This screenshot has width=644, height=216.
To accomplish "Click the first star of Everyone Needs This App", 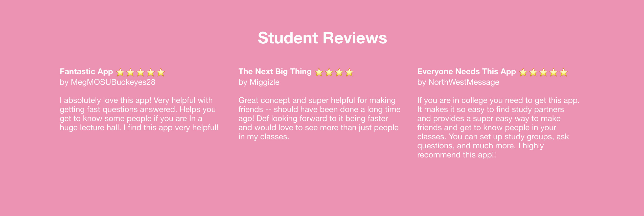I will pyautogui.click(x=523, y=72).
